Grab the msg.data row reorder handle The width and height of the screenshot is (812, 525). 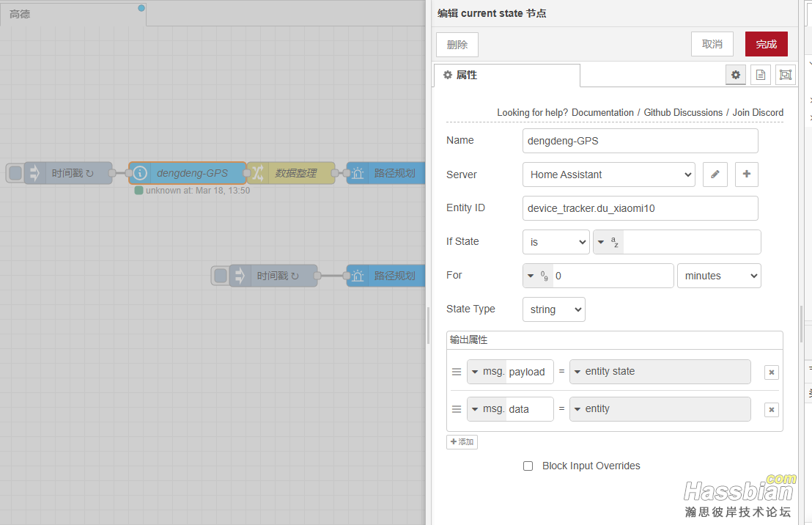(x=457, y=409)
